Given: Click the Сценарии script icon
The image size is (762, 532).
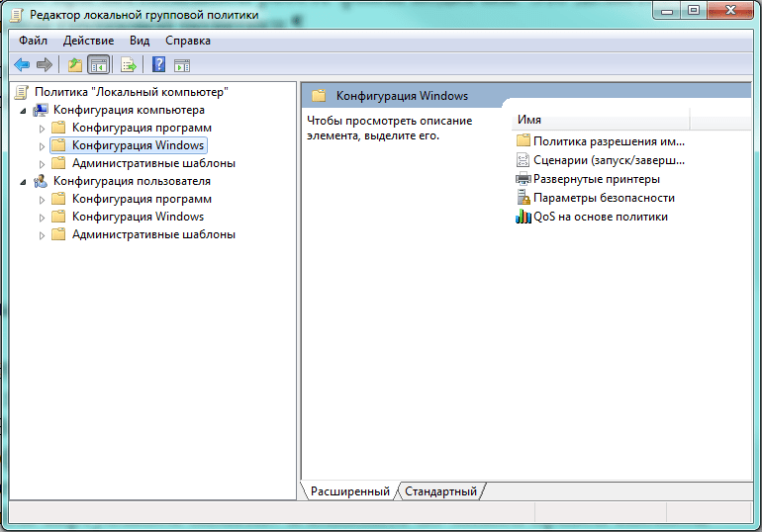Looking at the screenshot, I should point(523,159).
